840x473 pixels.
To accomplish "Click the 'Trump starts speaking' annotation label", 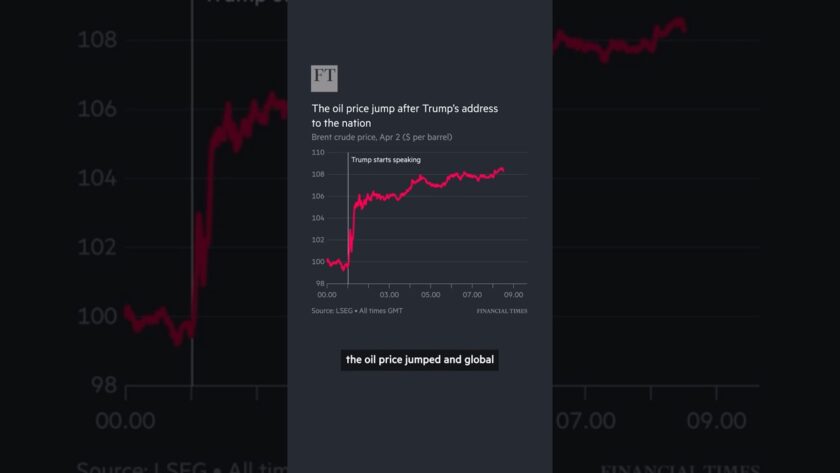I will pos(386,160).
